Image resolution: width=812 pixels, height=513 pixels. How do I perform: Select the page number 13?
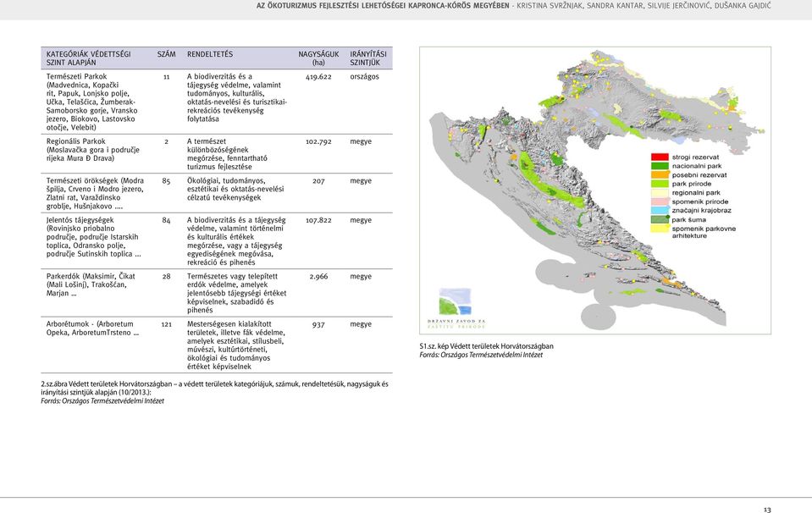(x=767, y=510)
